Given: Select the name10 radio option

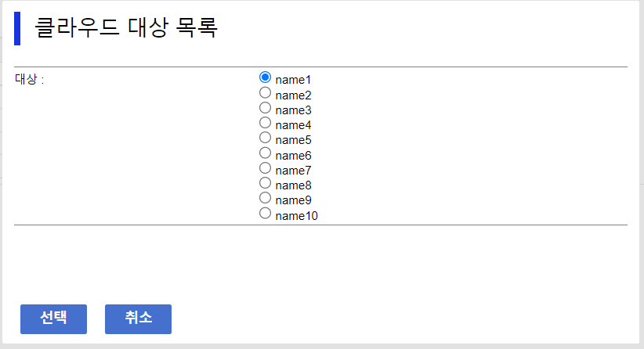Looking at the screenshot, I should point(265,213).
